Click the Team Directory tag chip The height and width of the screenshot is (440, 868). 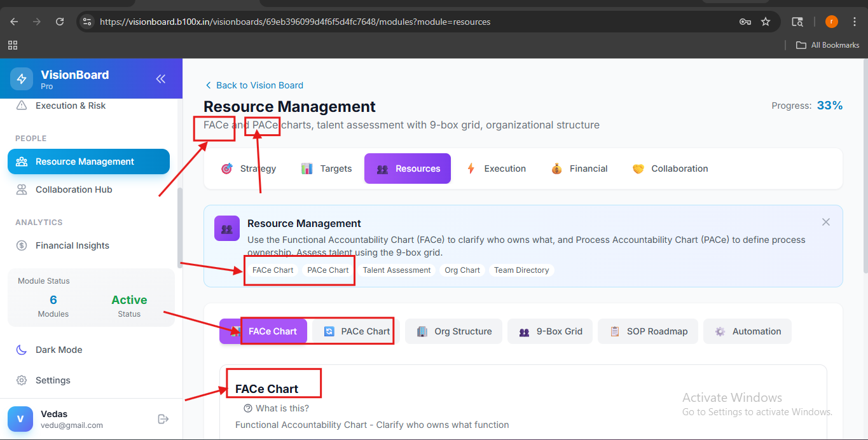tap(521, 270)
